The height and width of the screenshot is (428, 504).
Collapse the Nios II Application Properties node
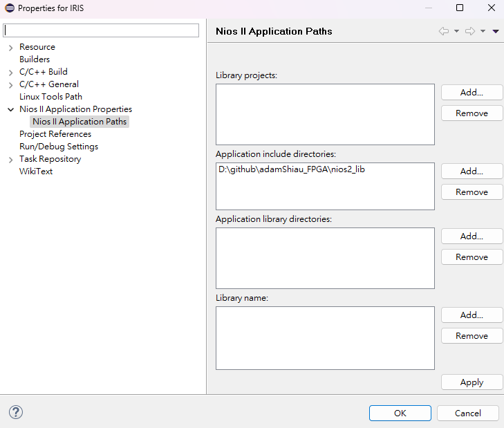click(10, 109)
